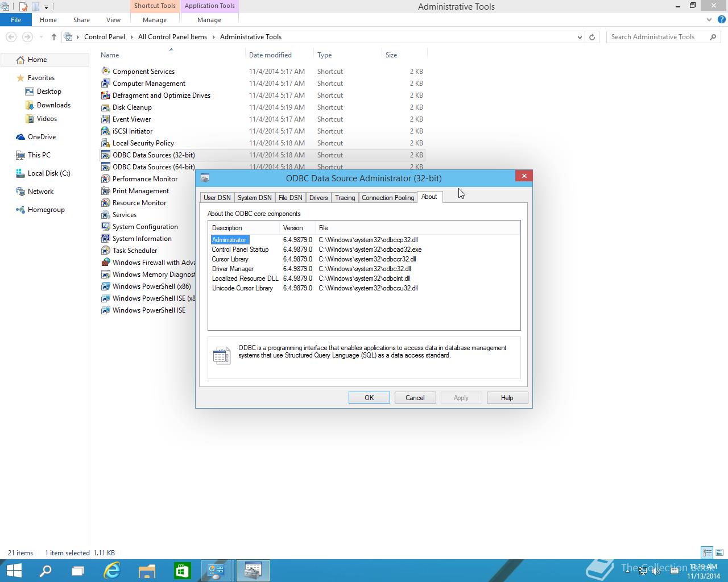Switch to the User DSN tab

[x=217, y=198]
